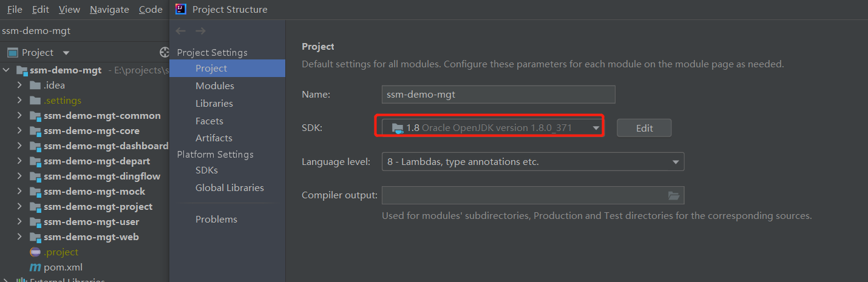Click the ssm-demo-mgt-web module folder icon
The height and width of the screenshot is (282, 868).
click(35, 237)
